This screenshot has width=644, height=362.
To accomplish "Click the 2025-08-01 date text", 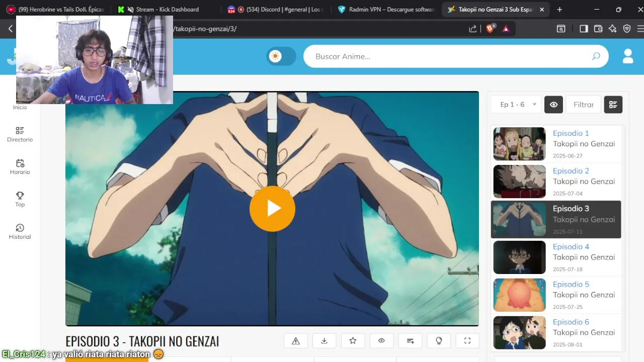I will point(568,345).
